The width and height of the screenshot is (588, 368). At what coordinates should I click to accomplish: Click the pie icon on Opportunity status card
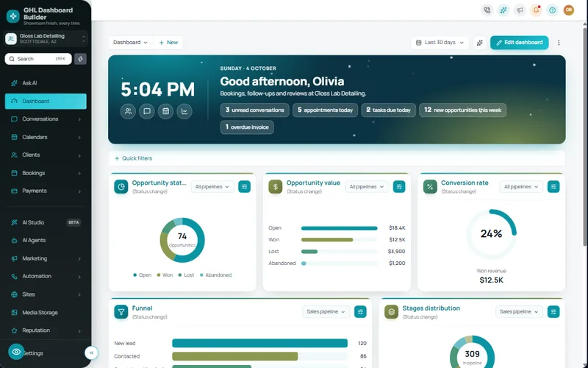pyautogui.click(x=121, y=187)
